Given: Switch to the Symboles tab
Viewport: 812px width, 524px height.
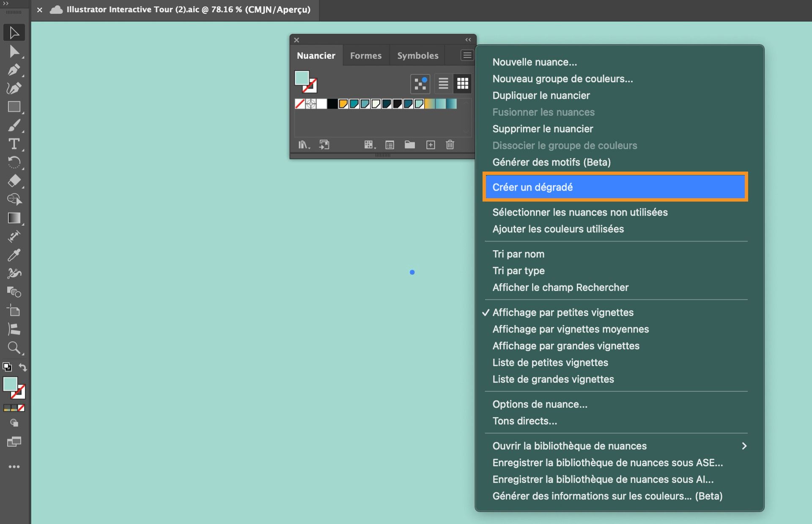Looking at the screenshot, I should coord(417,55).
